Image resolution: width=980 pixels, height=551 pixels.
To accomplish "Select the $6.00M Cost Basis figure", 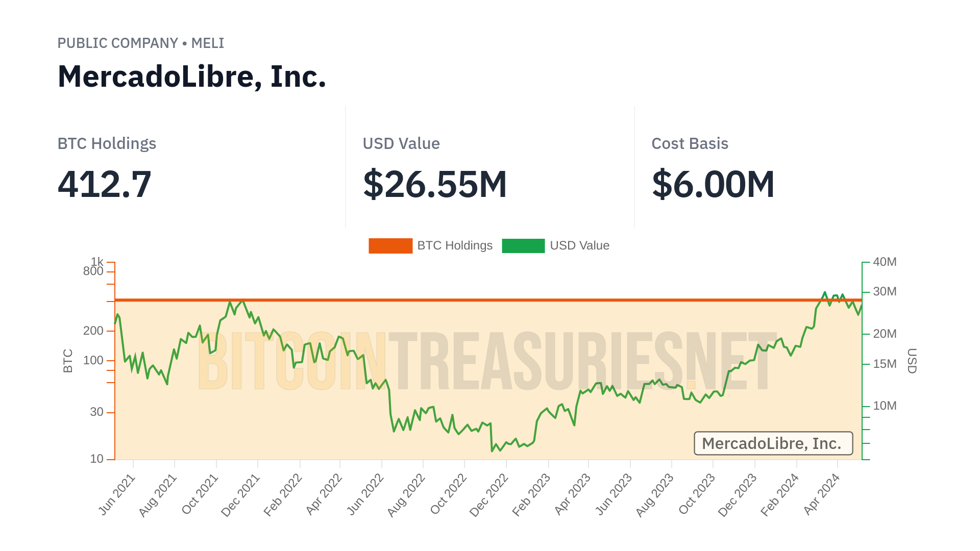I will pyautogui.click(x=713, y=184).
